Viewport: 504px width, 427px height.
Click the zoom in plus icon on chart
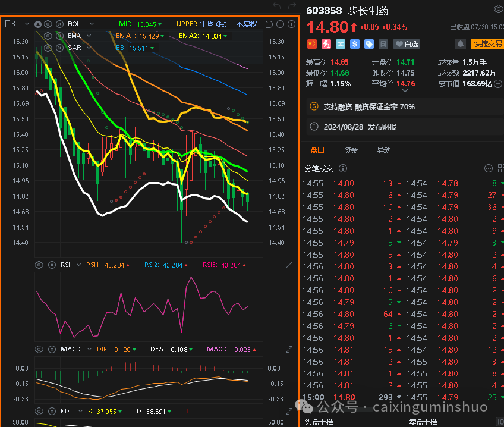291,24
